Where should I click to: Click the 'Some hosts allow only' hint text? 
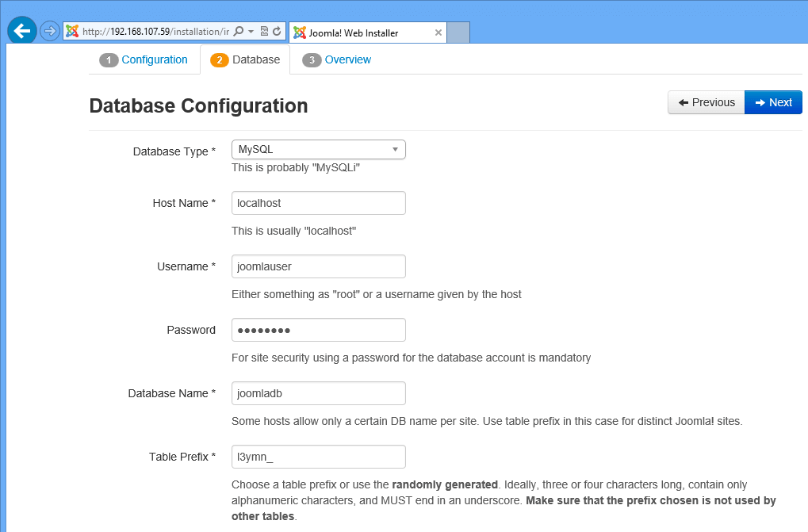click(487, 421)
